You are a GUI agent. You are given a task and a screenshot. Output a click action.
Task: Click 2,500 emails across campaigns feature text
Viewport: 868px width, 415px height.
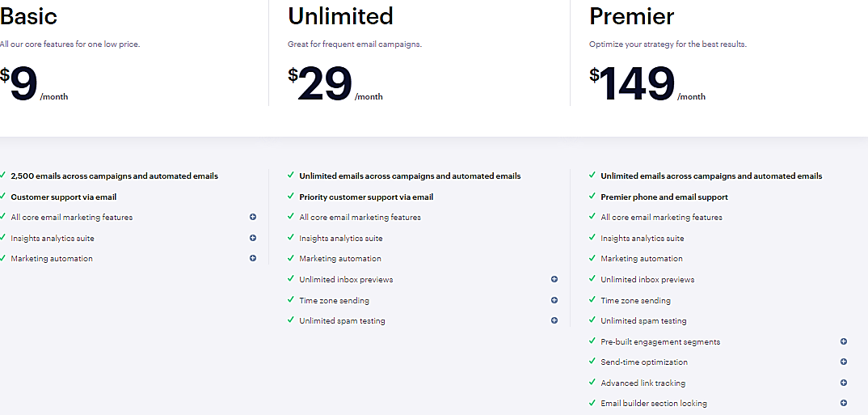(x=114, y=176)
